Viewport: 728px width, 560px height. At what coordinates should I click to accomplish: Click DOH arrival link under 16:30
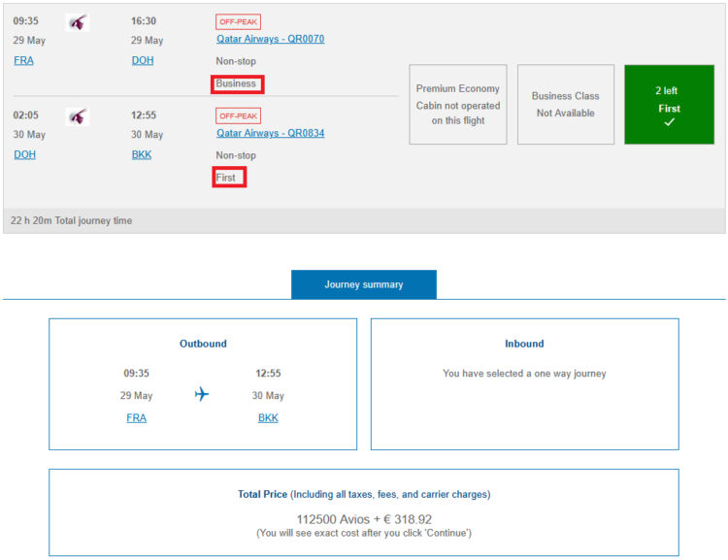click(x=142, y=60)
